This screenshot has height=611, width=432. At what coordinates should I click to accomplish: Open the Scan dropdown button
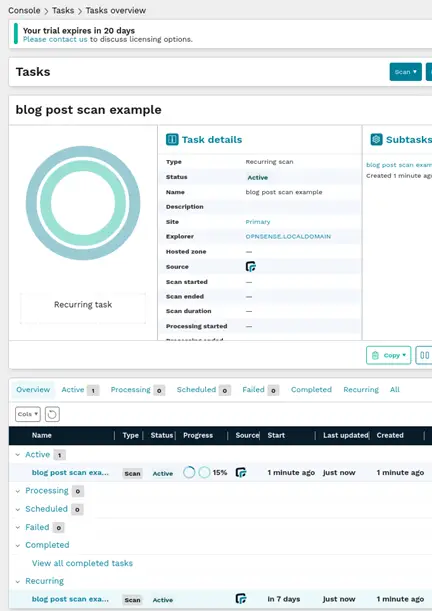tap(406, 72)
